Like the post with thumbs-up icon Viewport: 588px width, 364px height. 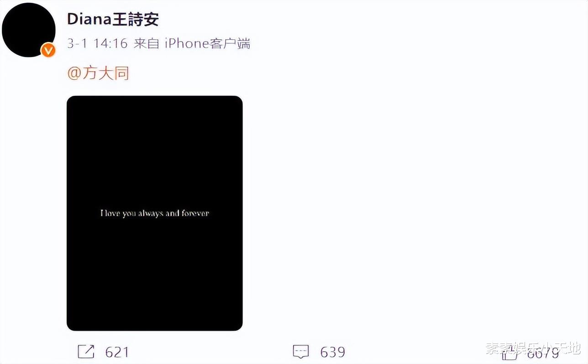(x=509, y=353)
